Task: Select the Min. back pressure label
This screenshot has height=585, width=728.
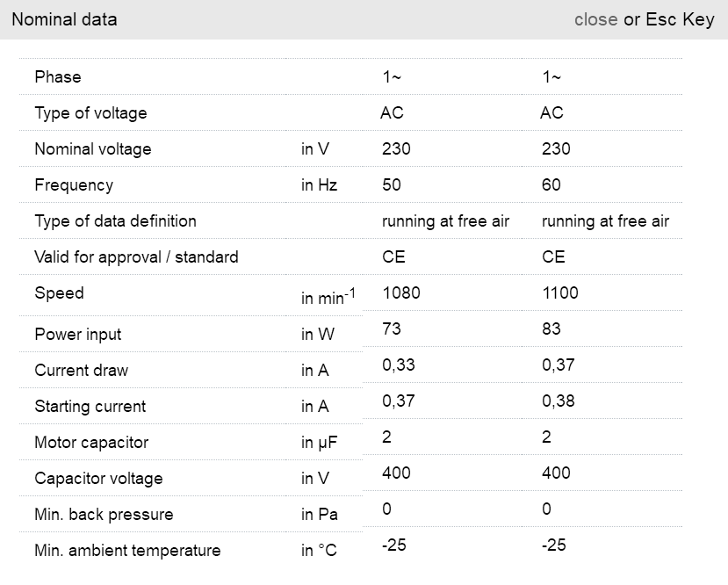Action: click(104, 515)
